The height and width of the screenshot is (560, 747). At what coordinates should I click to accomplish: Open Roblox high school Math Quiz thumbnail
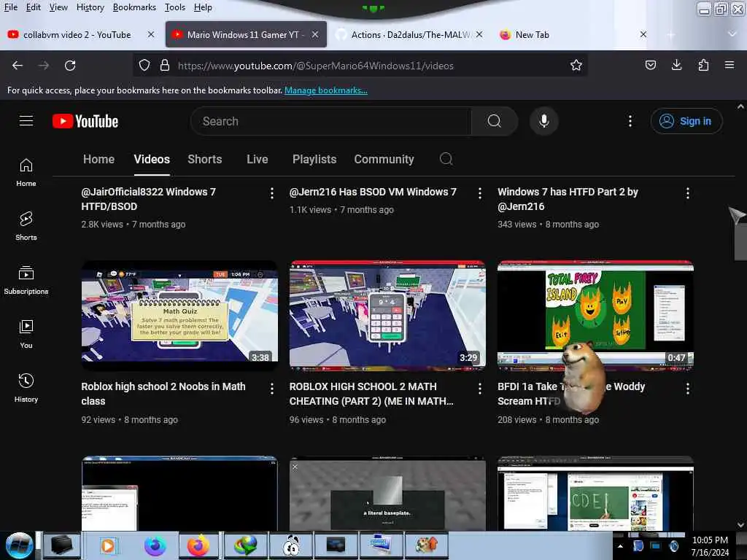(x=179, y=315)
